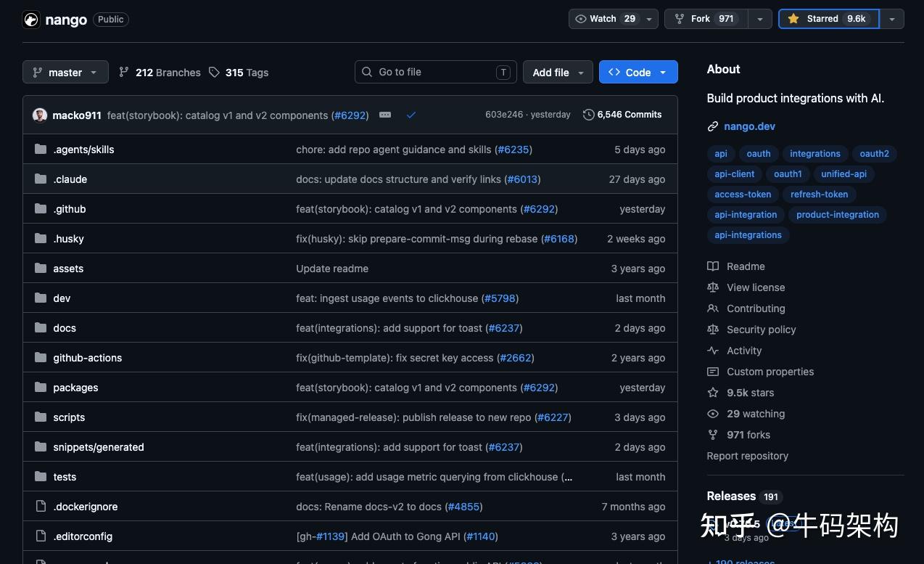This screenshot has height=564, width=924.
Task: Select the oauth2 topic tag
Action: point(875,154)
